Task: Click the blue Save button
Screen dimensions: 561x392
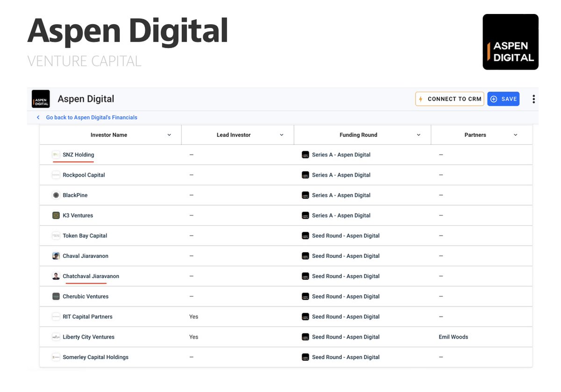Action: 503,99
